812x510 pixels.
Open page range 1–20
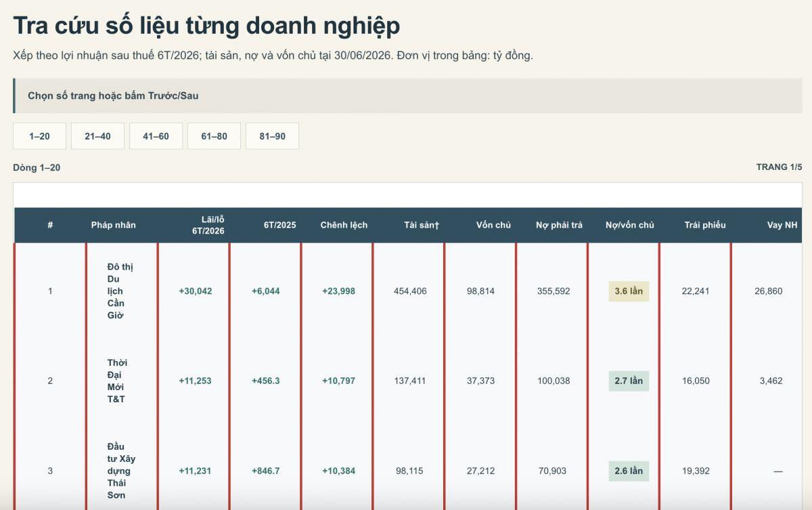click(39, 136)
